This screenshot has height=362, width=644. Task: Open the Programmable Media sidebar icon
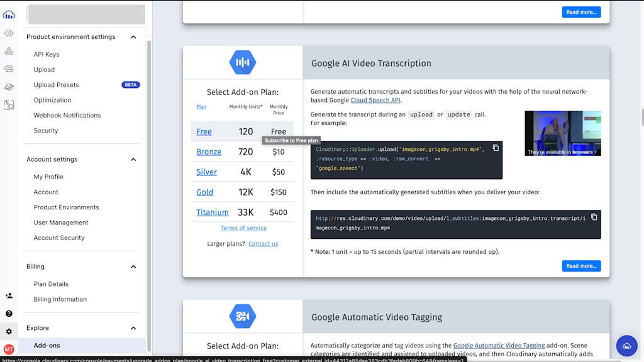point(9,33)
